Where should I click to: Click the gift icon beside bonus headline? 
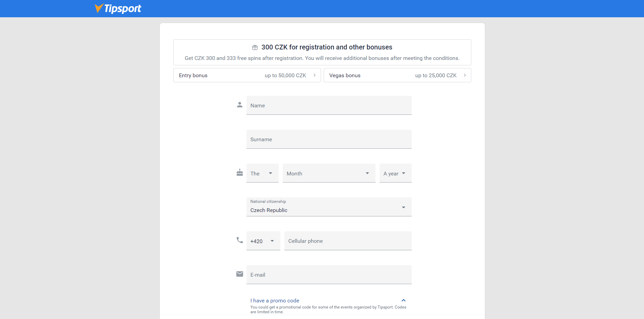255,47
